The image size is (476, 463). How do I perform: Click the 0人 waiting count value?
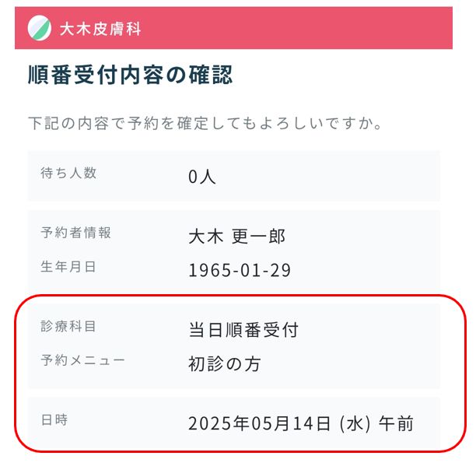click(x=202, y=177)
